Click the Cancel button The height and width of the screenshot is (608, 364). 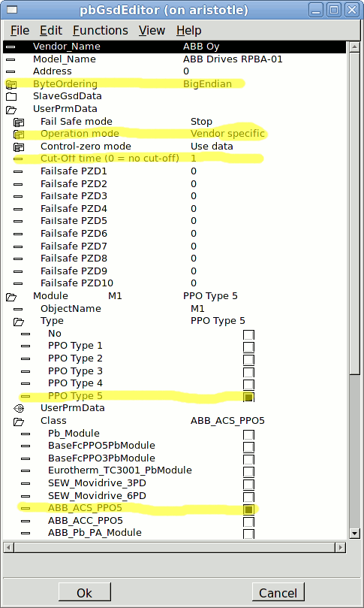(278, 593)
